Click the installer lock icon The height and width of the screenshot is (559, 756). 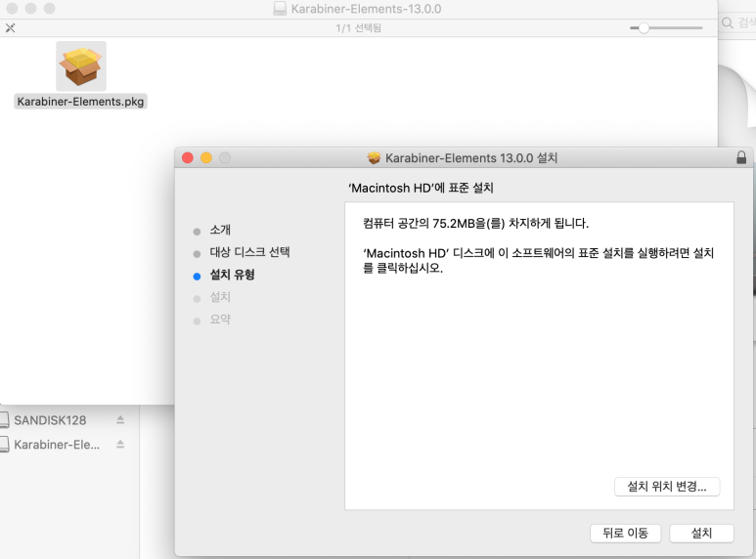coord(741,157)
